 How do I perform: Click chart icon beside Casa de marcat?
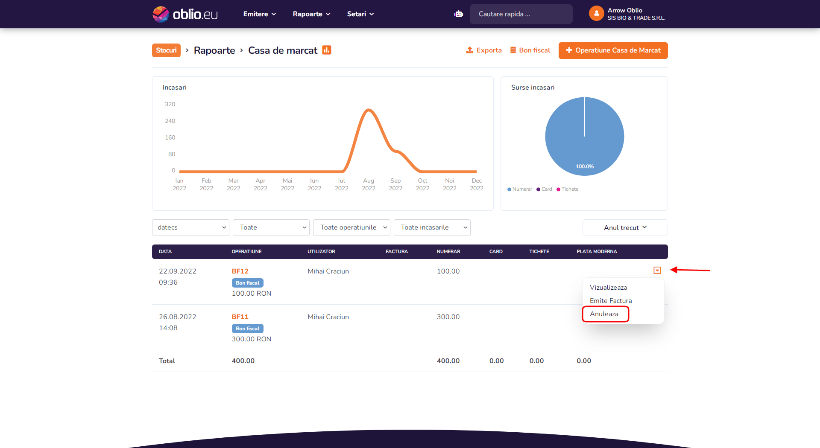pos(326,50)
